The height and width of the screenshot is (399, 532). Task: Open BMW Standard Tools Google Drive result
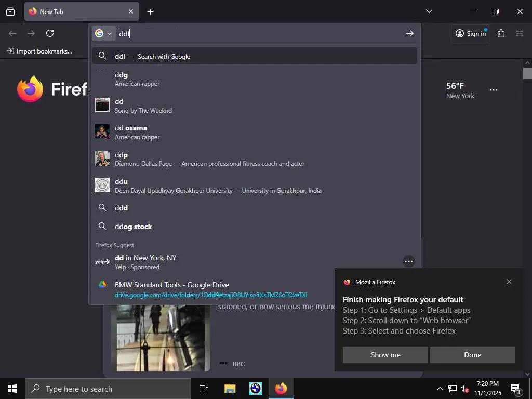pos(255,289)
